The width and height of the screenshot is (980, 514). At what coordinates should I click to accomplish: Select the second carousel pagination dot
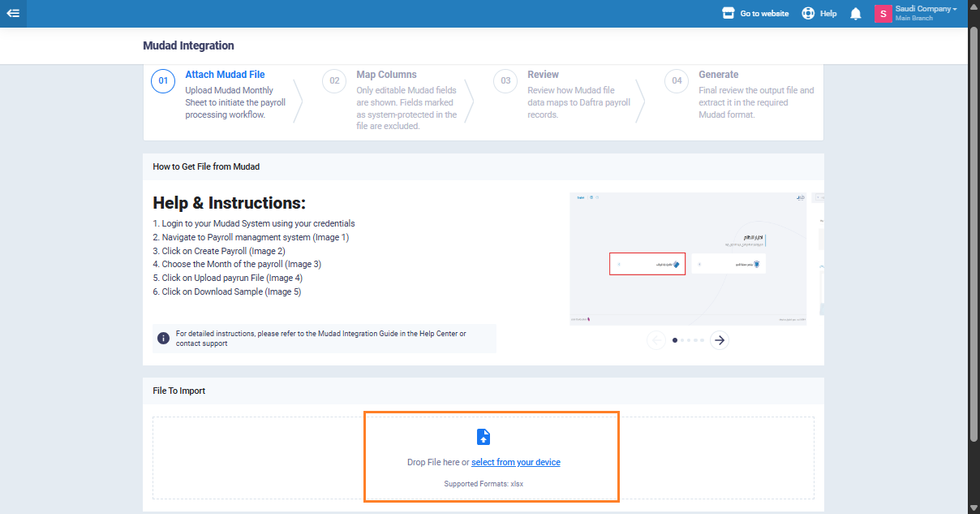tap(682, 340)
